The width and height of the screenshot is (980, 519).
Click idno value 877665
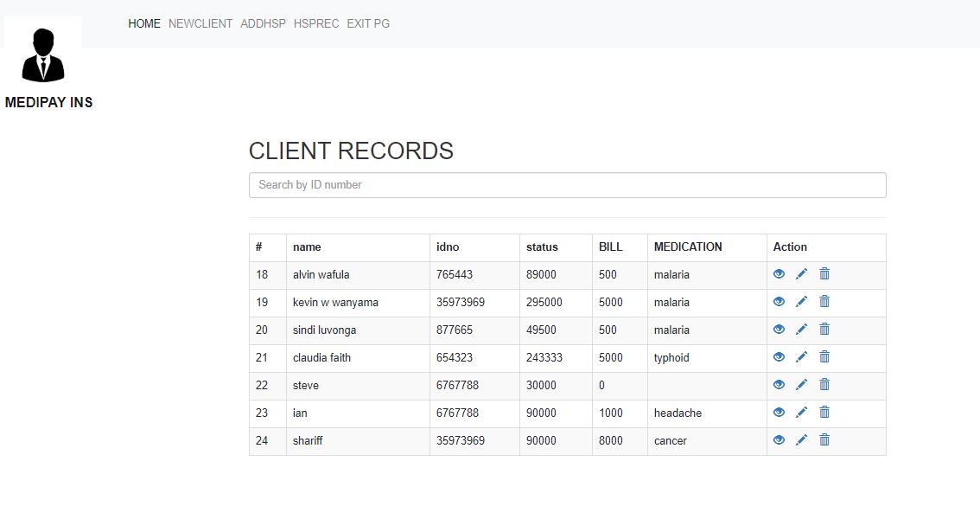coord(455,330)
